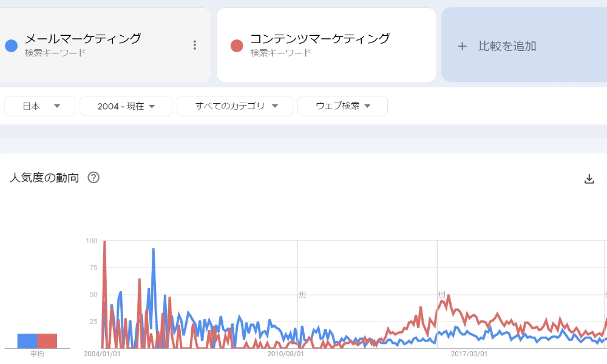
Task: Click the red line's peak at 100
Action: 104,241
